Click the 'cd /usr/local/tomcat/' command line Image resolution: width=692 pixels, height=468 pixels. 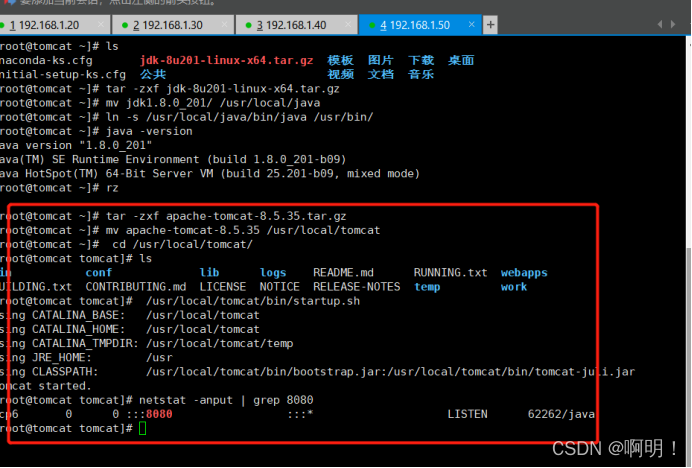(182, 245)
